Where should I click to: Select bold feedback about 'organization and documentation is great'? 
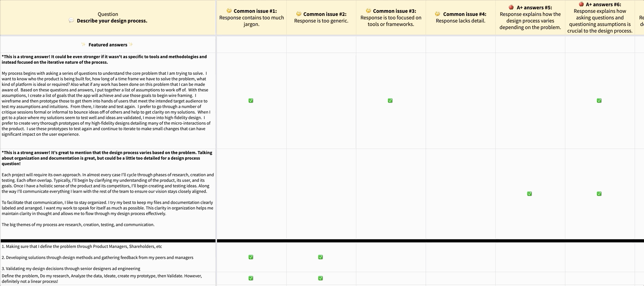click(107, 158)
